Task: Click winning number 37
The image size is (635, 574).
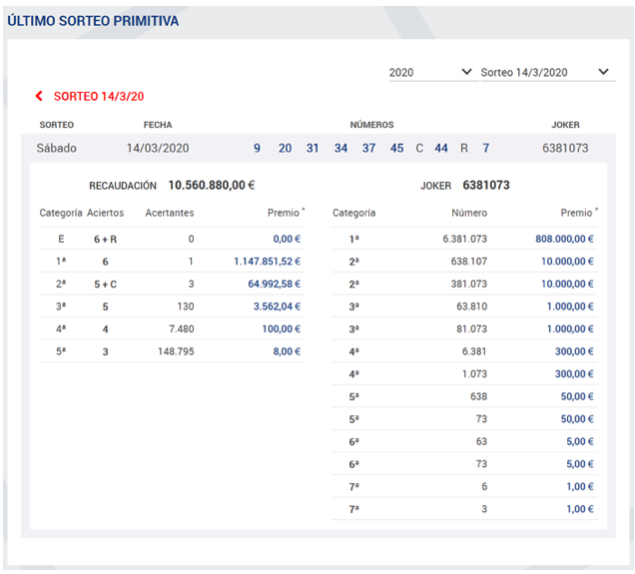Action: (x=369, y=148)
